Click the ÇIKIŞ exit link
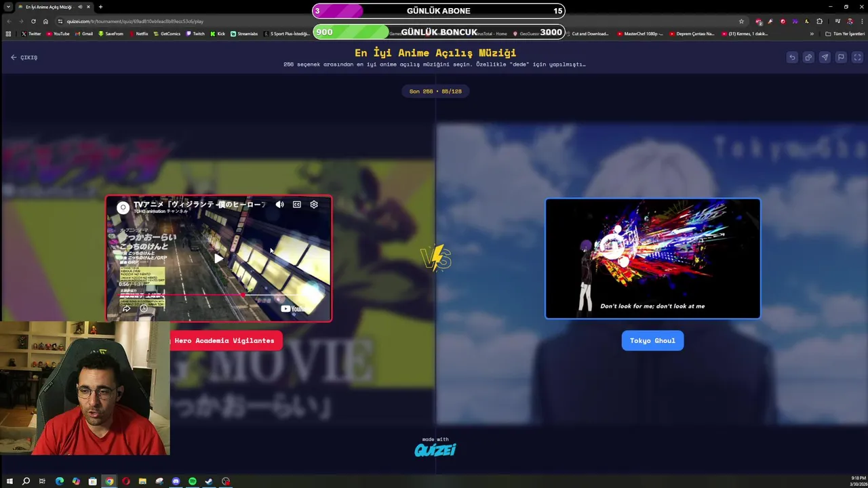868x488 pixels. click(24, 58)
